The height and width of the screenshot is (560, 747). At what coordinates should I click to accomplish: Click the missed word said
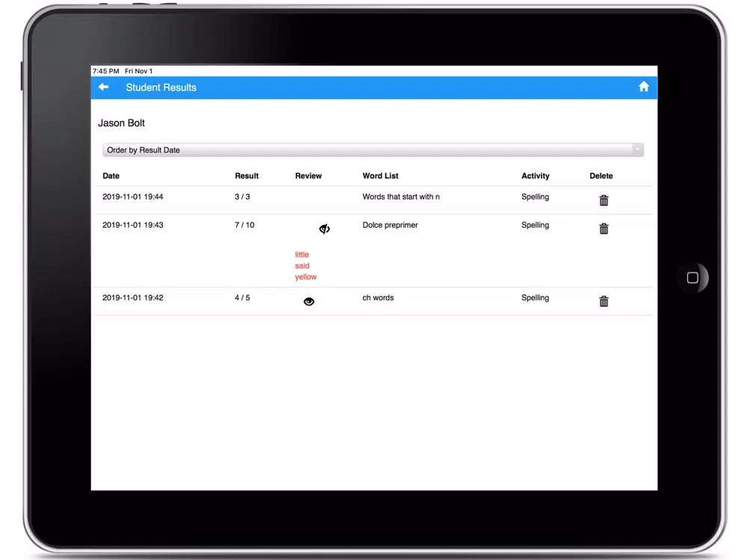pos(302,266)
